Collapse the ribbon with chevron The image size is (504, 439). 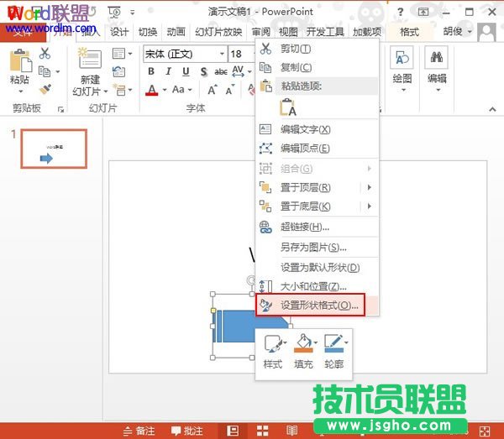[492, 109]
